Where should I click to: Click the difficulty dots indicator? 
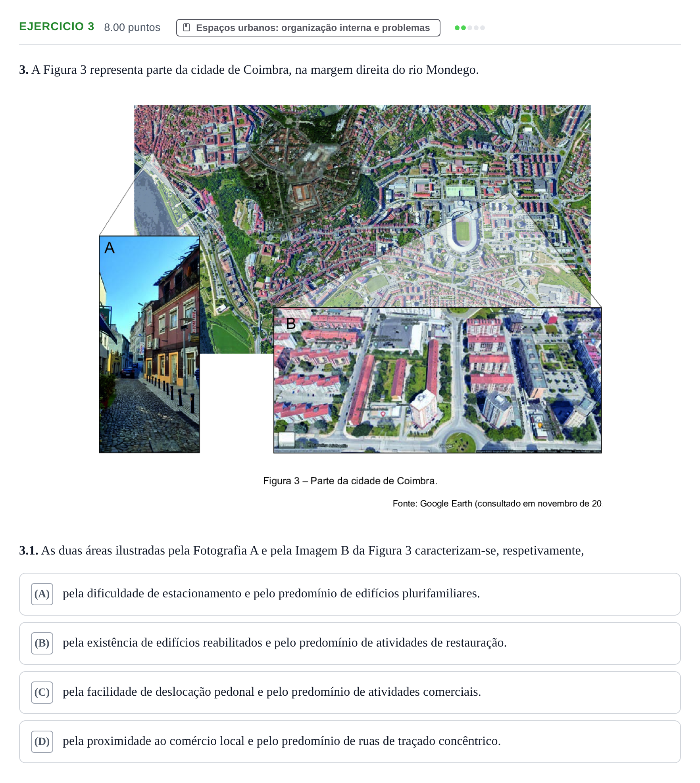point(470,28)
